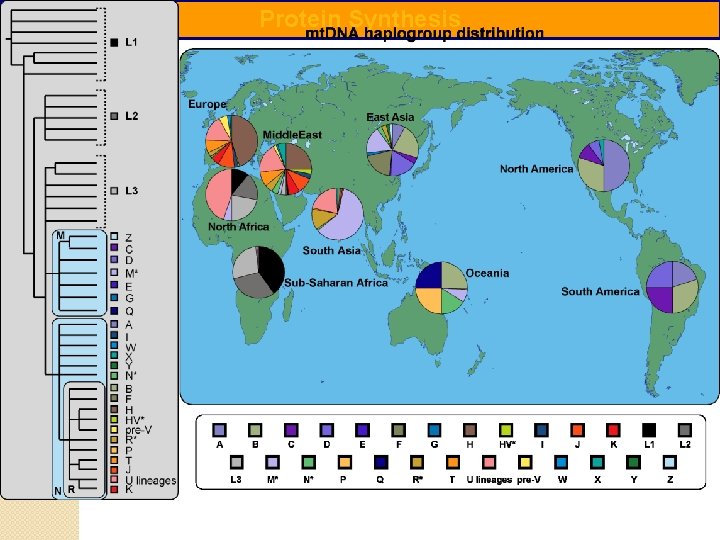Click the teal X swatch in the bottom legend
The height and width of the screenshot is (540, 720).
597,462
